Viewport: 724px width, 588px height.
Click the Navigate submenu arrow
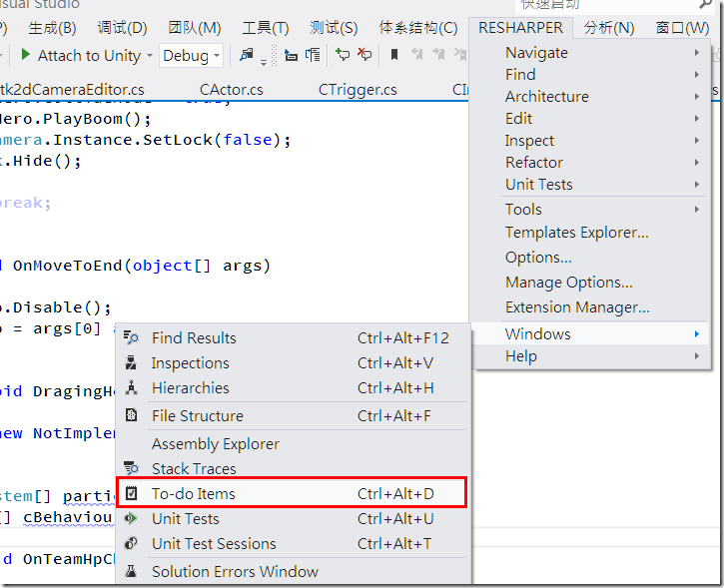point(697,53)
